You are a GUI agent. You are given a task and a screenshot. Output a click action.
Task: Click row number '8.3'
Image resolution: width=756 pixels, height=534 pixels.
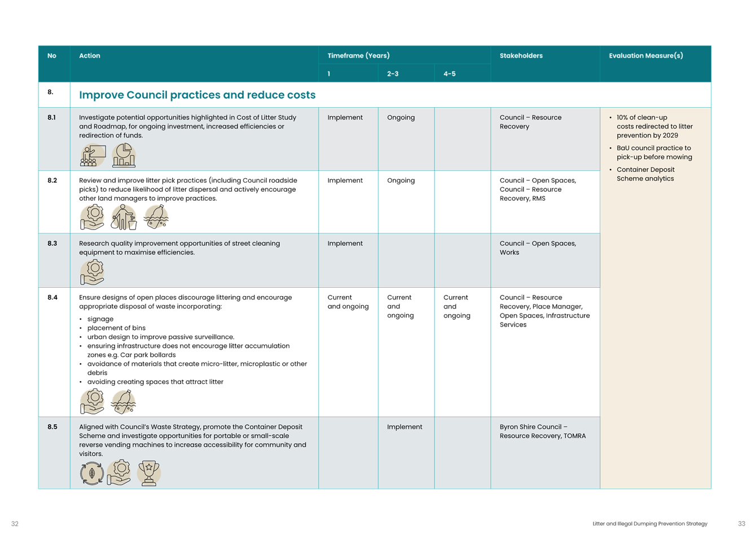(x=52, y=244)
